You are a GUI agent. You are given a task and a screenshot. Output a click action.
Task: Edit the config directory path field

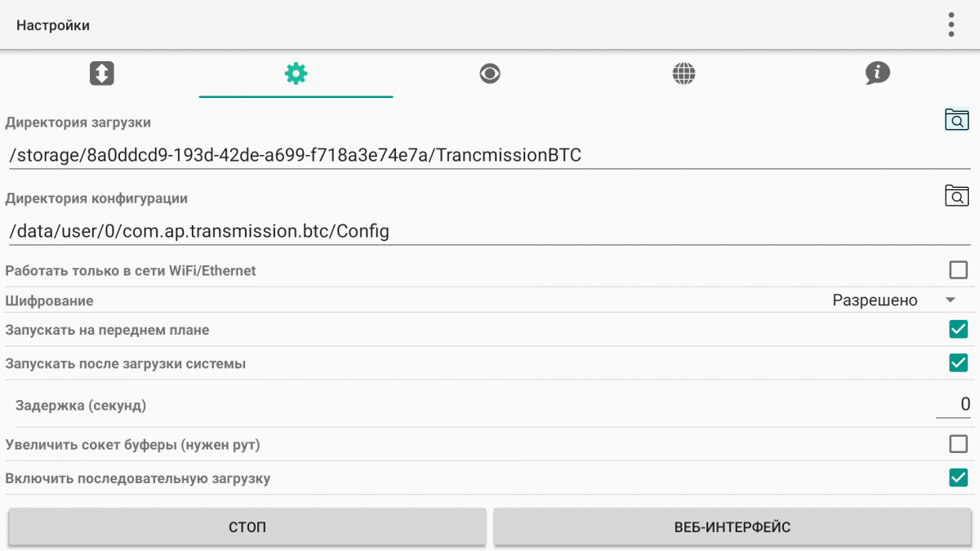click(x=490, y=231)
